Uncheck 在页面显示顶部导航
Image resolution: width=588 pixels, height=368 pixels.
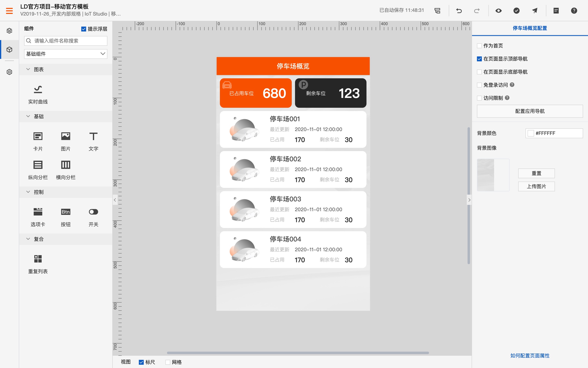pos(479,59)
